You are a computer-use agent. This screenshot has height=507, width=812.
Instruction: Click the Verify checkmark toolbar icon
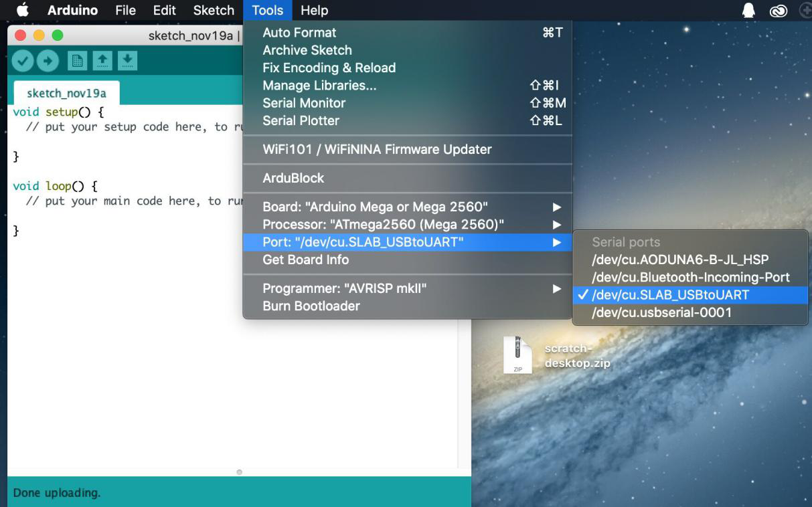tap(23, 61)
